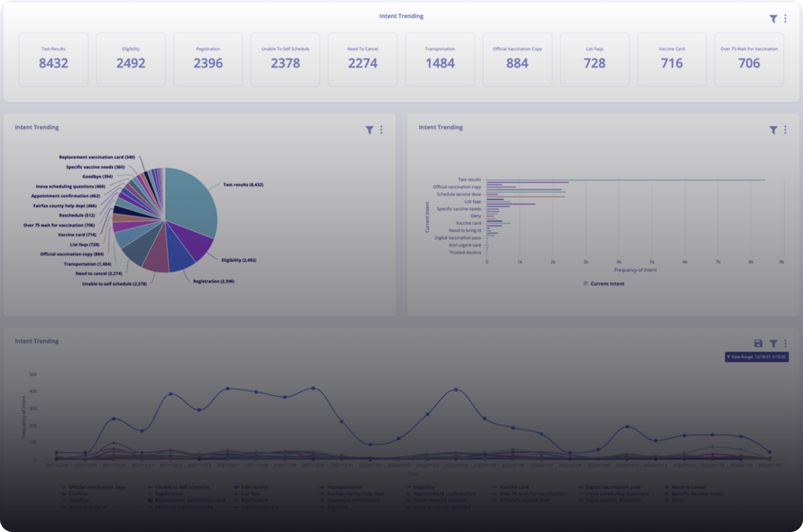Viewport: 803px width, 532px height.
Task: Click bar chart label Schedule second dose
Action: click(x=459, y=194)
